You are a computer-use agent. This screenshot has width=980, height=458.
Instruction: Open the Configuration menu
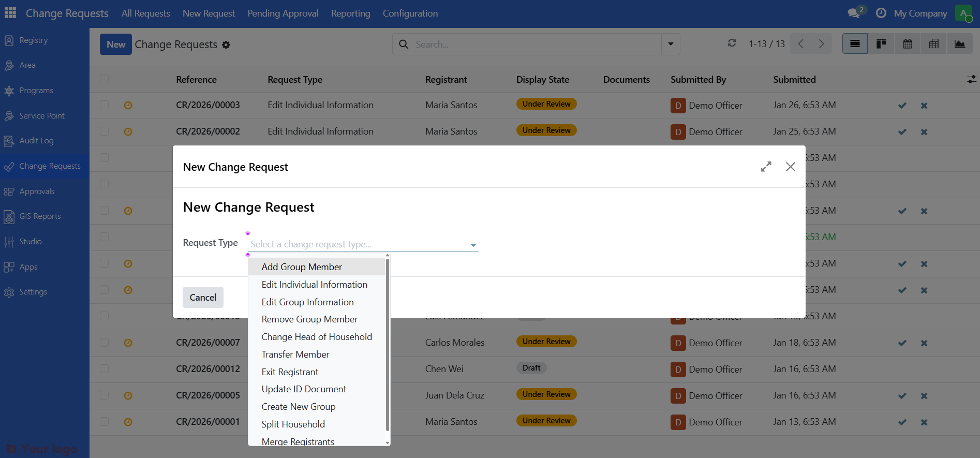(410, 13)
